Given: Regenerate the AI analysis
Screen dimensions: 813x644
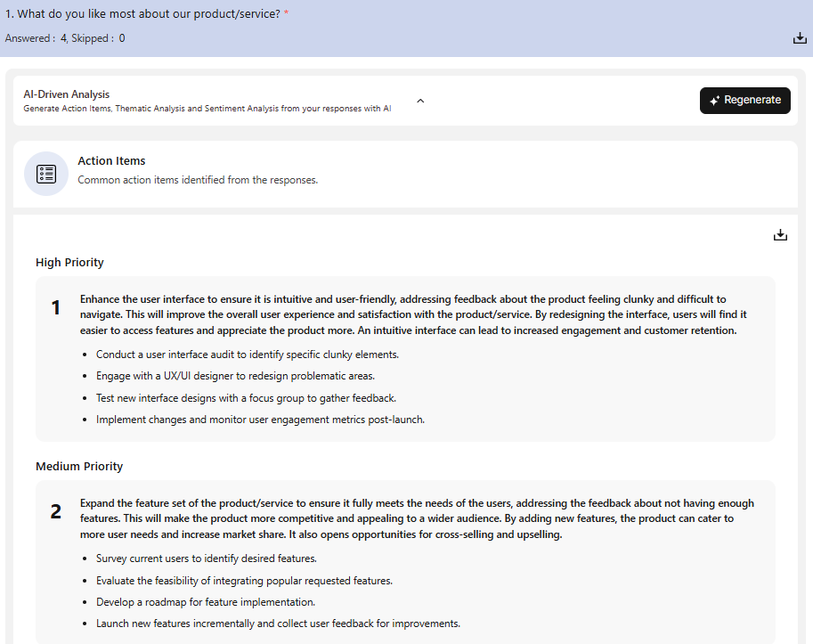Looking at the screenshot, I should [x=744, y=101].
